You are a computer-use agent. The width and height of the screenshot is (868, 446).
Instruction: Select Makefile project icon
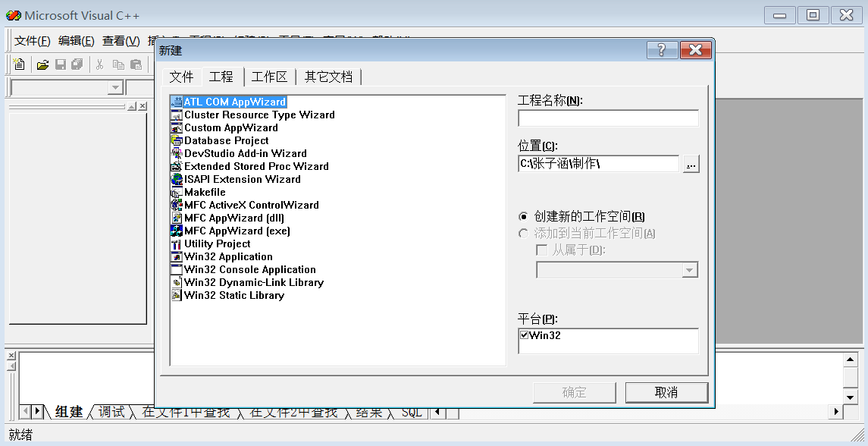pos(177,192)
